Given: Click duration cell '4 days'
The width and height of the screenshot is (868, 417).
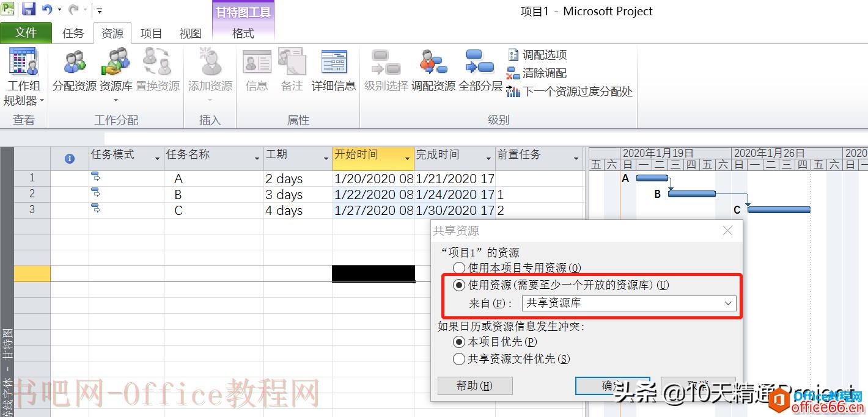Looking at the screenshot, I should pos(298,211).
